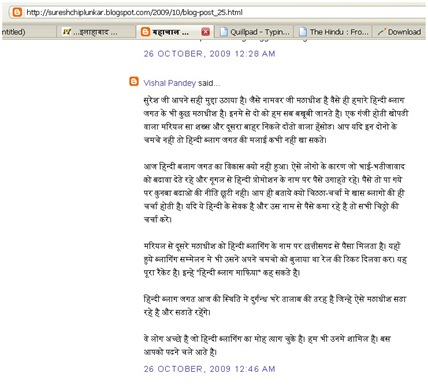Viewport: 428px width, 385px height.
Task: Open the 26 October, 2009 12:46 AM permalink
Action: click(x=209, y=369)
